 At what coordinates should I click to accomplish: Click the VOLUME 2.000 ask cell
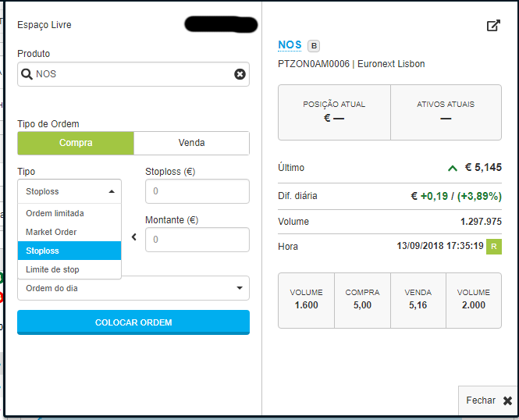tap(474, 301)
